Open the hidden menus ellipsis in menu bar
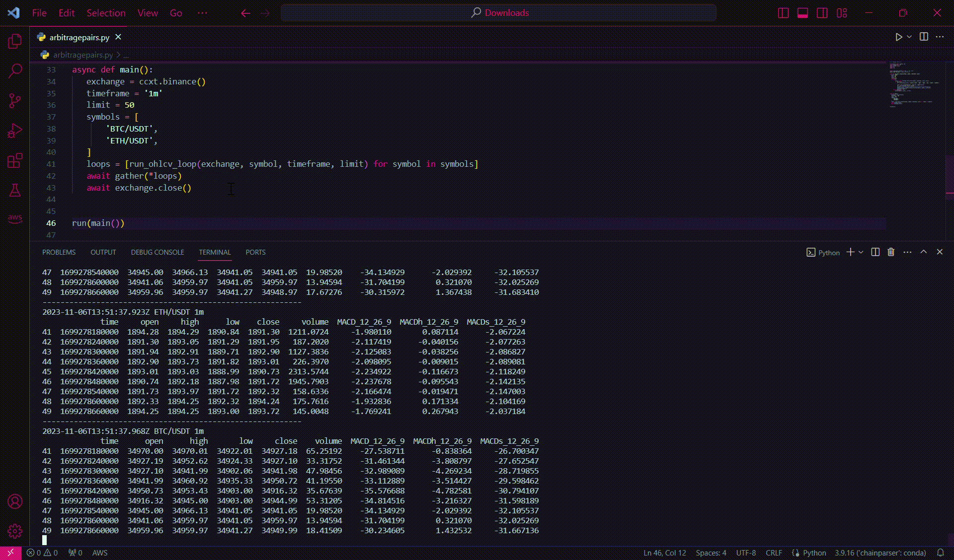 tap(202, 13)
